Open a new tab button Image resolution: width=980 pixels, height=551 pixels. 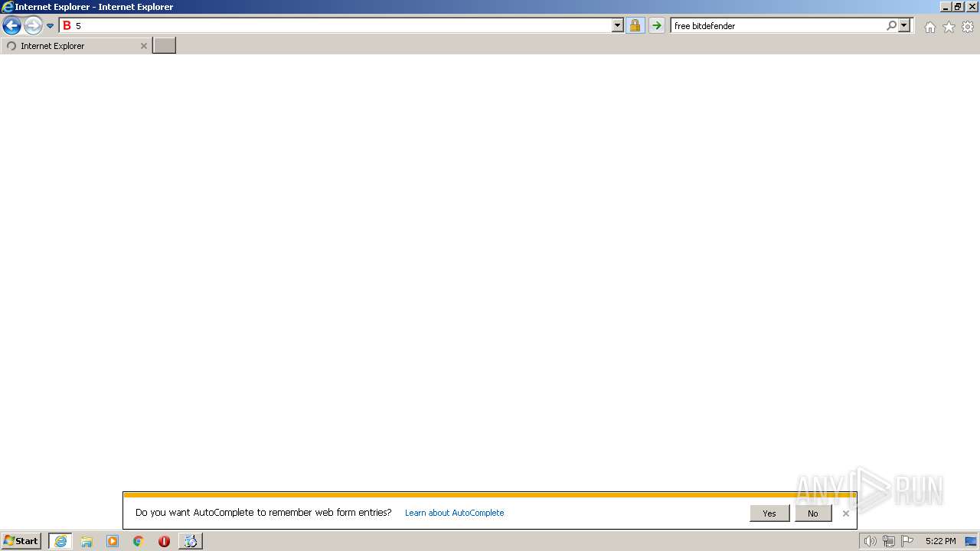point(165,45)
